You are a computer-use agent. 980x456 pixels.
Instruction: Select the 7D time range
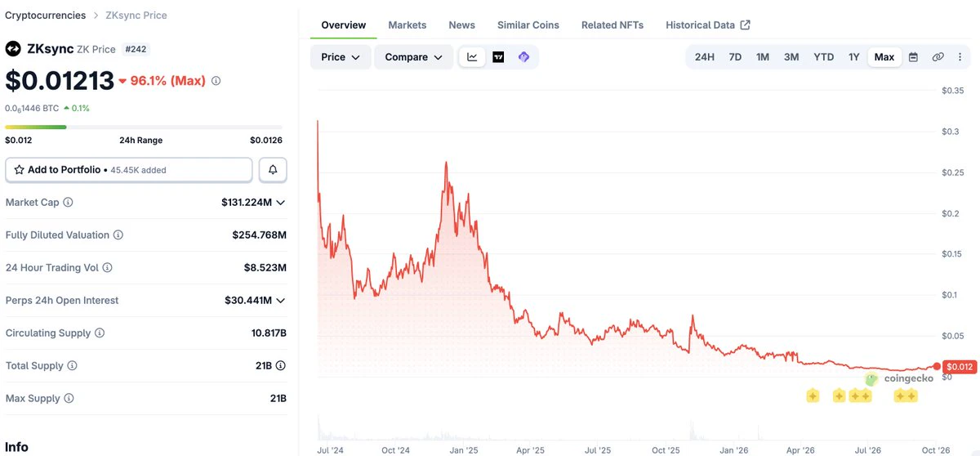click(x=735, y=57)
